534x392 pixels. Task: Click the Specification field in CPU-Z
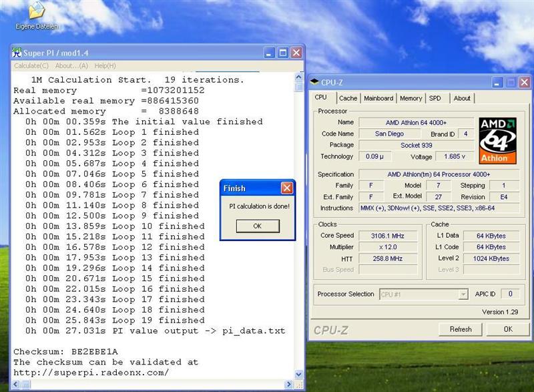(x=439, y=174)
